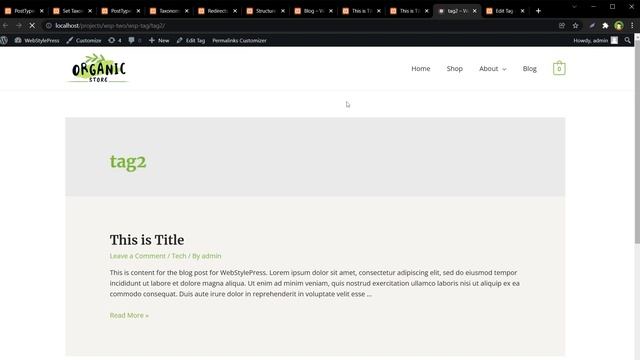Add new content via the New menu
This screenshot has width=640, height=360.
click(x=159, y=40)
